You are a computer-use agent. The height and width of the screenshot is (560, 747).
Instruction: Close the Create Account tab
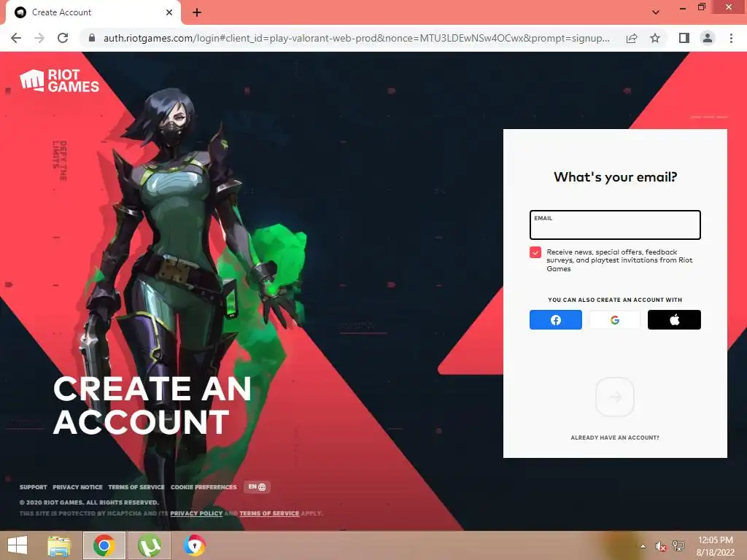169,12
